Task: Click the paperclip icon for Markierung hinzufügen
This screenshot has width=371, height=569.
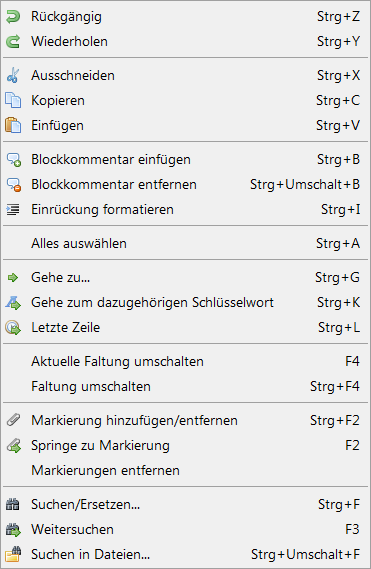Action: point(13,421)
